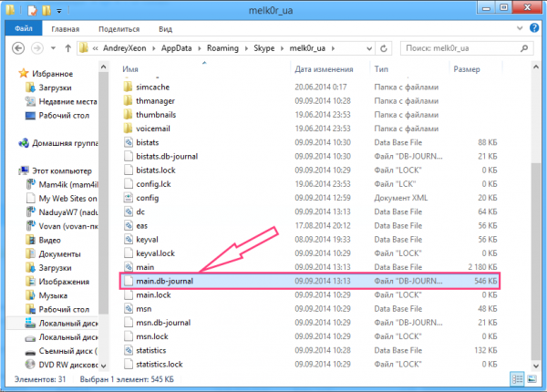Image resolution: width=547 pixels, height=392 pixels.
Task: Select the thumbnails folder icon
Action: [129, 114]
